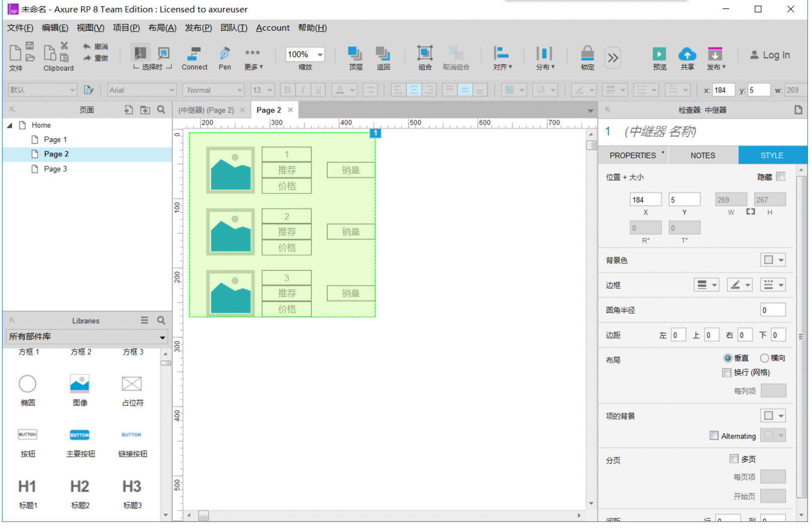Click the Group (组合) icon

click(x=425, y=53)
